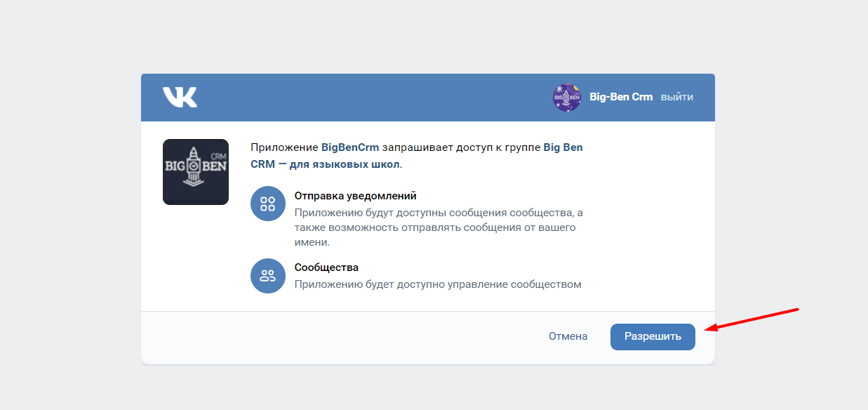Image resolution: width=868 pixels, height=410 pixels.
Task: Select the Отправка уведомлений heading
Action: (x=356, y=196)
